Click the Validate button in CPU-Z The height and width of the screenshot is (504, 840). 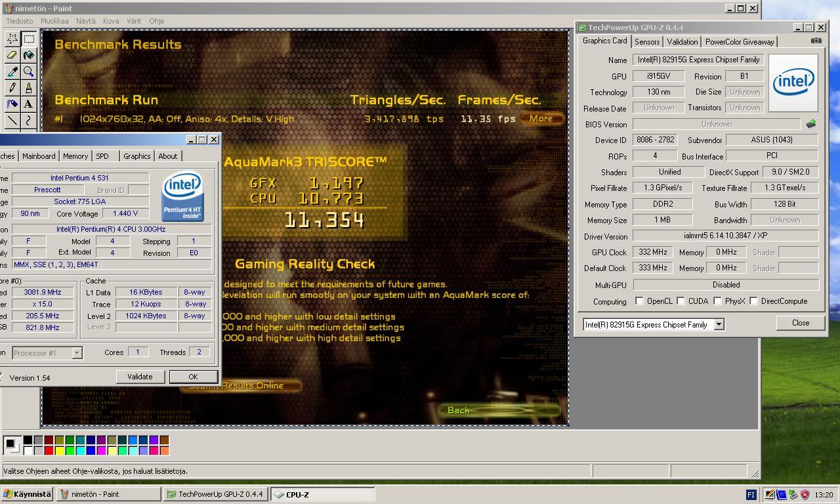point(140,377)
